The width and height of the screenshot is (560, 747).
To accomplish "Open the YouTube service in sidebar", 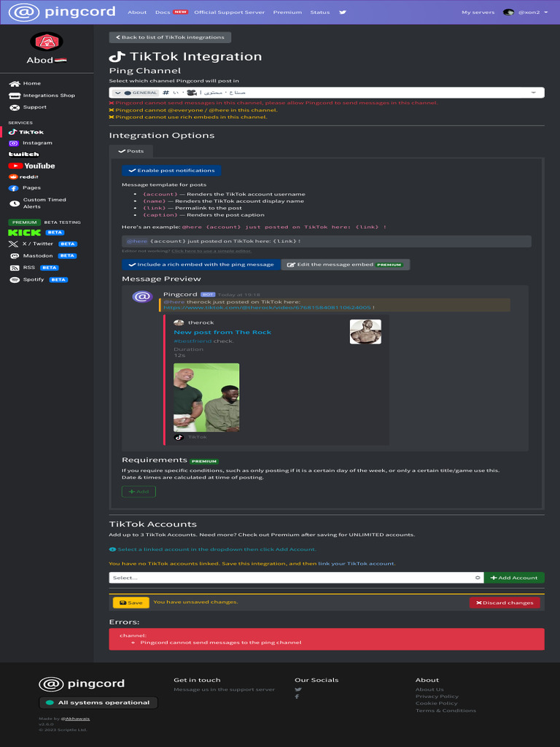I will [x=31, y=166].
